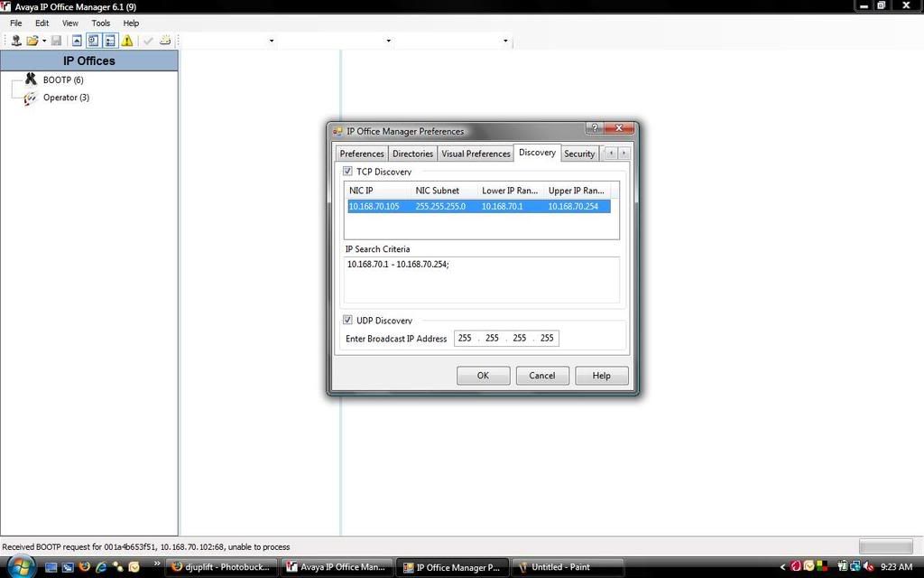Click the Upper IP Range column header
This screenshot has height=578, width=924.
(577, 191)
